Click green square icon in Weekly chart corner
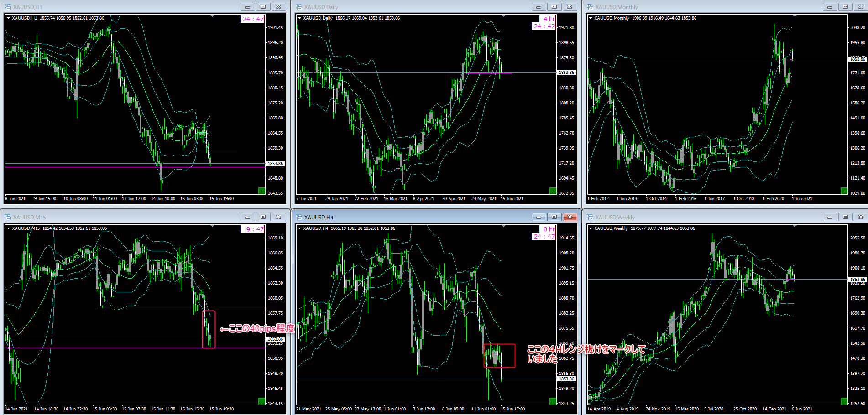The image size is (868, 415). point(844,401)
